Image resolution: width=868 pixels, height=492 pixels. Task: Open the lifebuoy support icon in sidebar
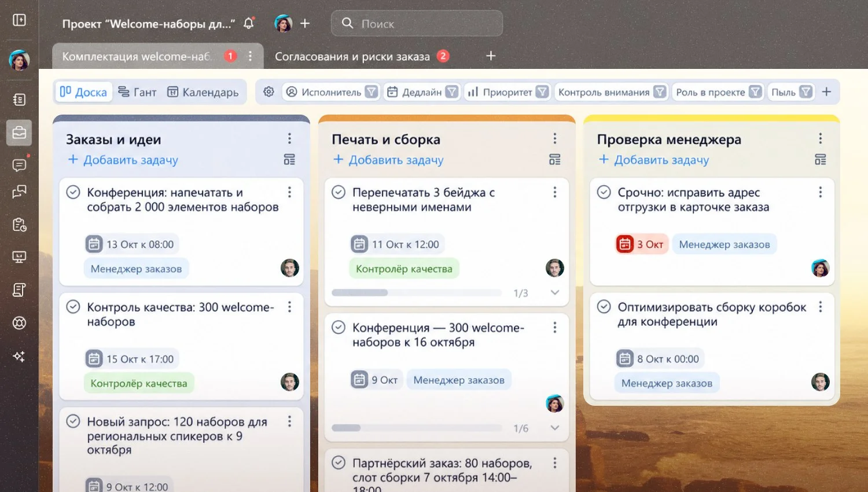[x=19, y=323]
